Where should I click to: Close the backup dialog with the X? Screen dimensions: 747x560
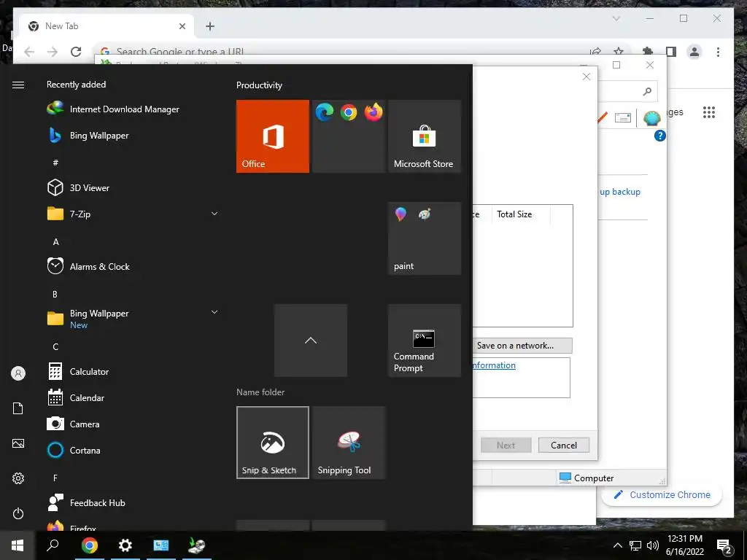[x=587, y=77]
